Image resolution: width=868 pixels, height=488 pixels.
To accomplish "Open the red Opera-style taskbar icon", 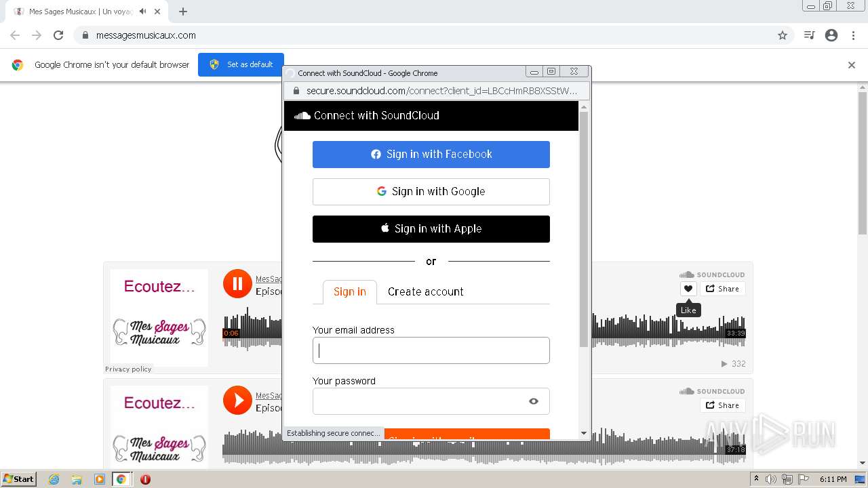I will pos(145,479).
